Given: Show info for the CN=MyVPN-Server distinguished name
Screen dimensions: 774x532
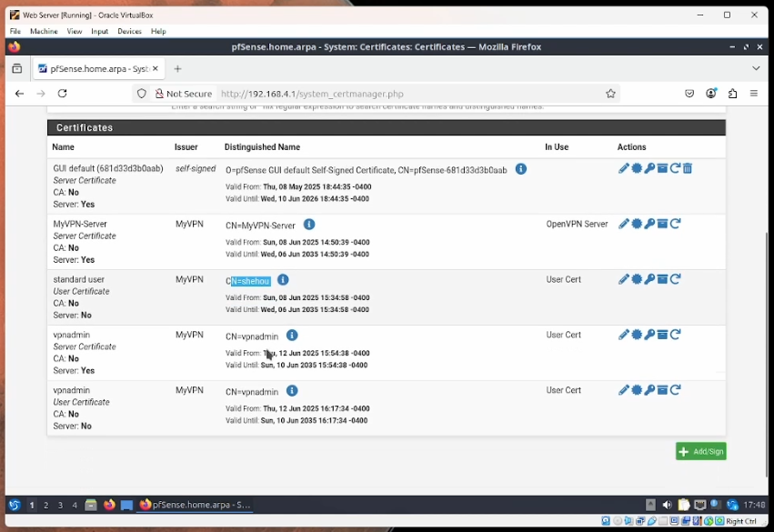Looking at the screenshot, I should [309, 225].
